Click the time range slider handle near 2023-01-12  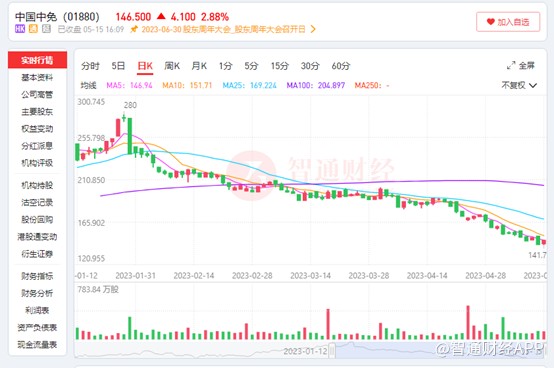tap(332, 351)
